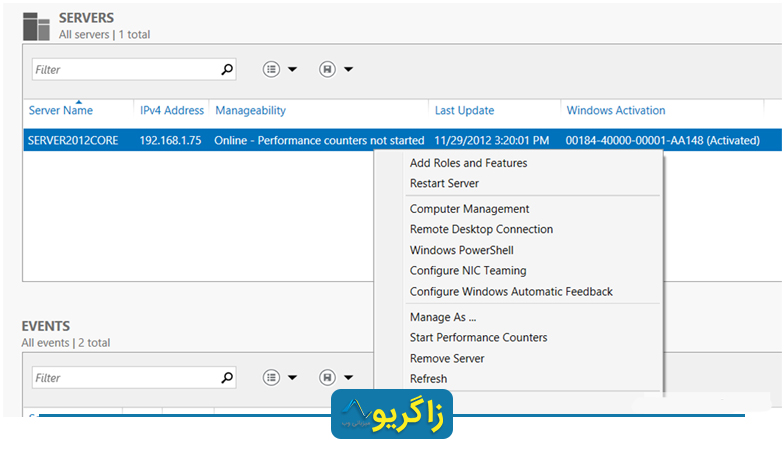
Task: Expand dropdown arrow beside Events list options
Action: [x=292, y=378]
